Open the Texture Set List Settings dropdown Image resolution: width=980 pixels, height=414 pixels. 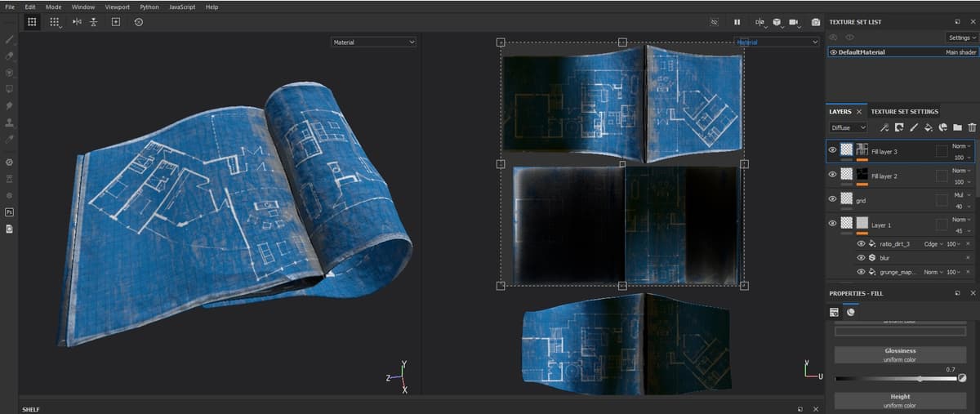coord(961,38)
